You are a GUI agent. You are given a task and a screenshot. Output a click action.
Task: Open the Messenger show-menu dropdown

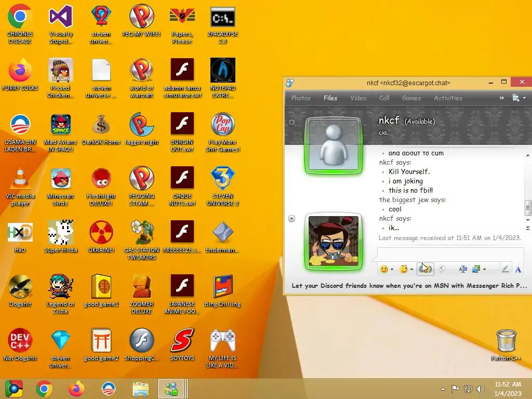pos(519,98)
